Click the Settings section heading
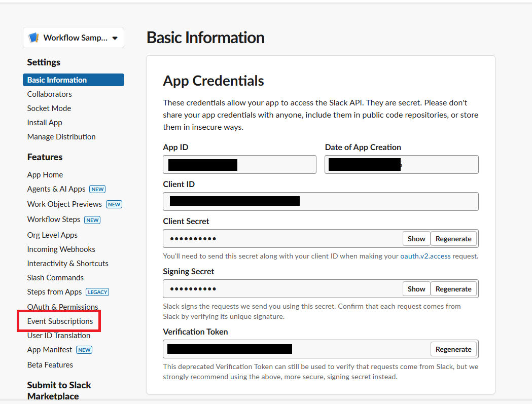Image resolution: width=532 pixels, height=404 pixels. (44, 62)
